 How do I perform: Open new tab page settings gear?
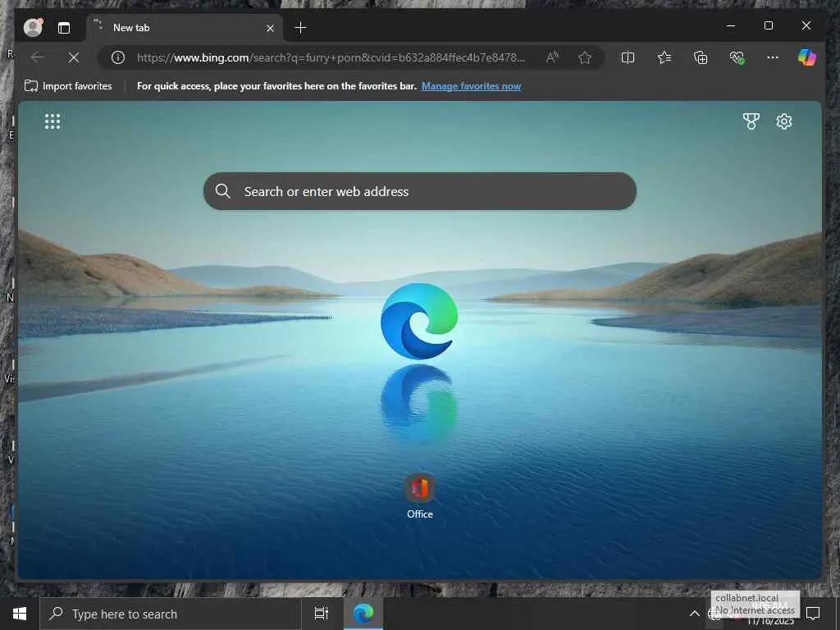click(x=783, y=121)
